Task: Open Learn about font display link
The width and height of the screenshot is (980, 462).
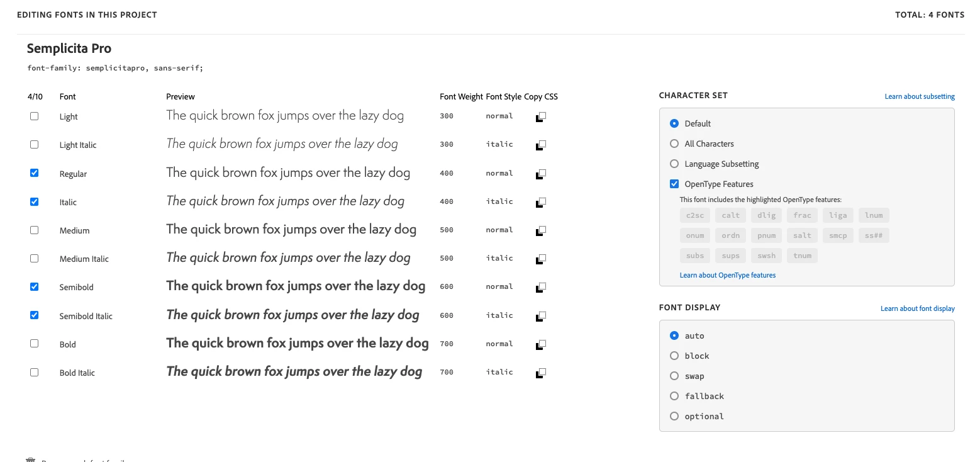Action: 918,308
